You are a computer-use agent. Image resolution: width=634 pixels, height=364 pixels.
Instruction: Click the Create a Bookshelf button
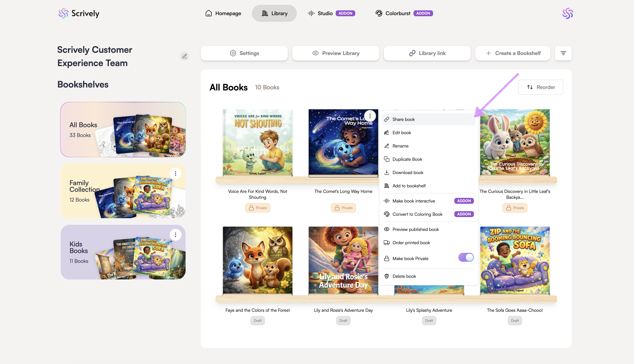(x=513, y=53)
